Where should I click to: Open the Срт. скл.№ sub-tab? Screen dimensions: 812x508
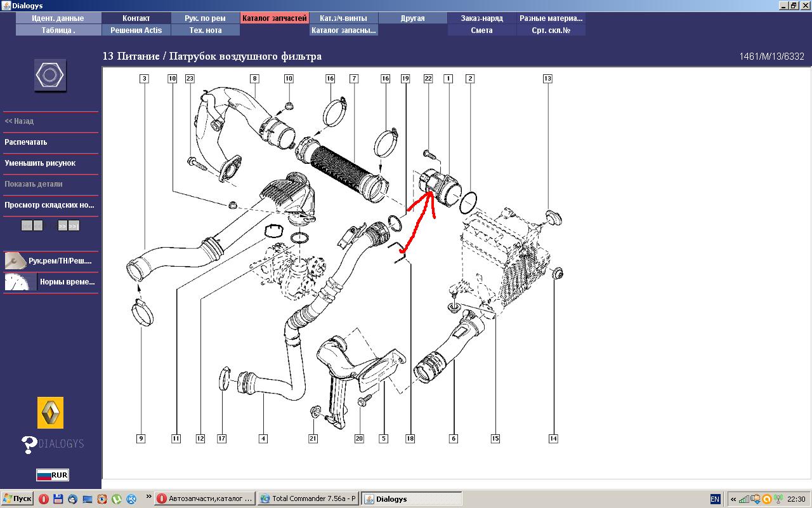click(x=551, y=30)
